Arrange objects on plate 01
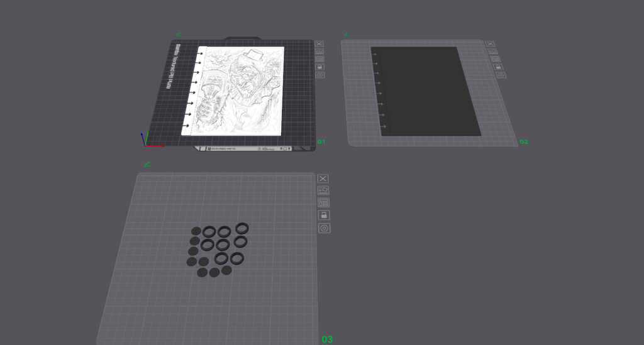This screenshot has height=345, width=644. 319,59
